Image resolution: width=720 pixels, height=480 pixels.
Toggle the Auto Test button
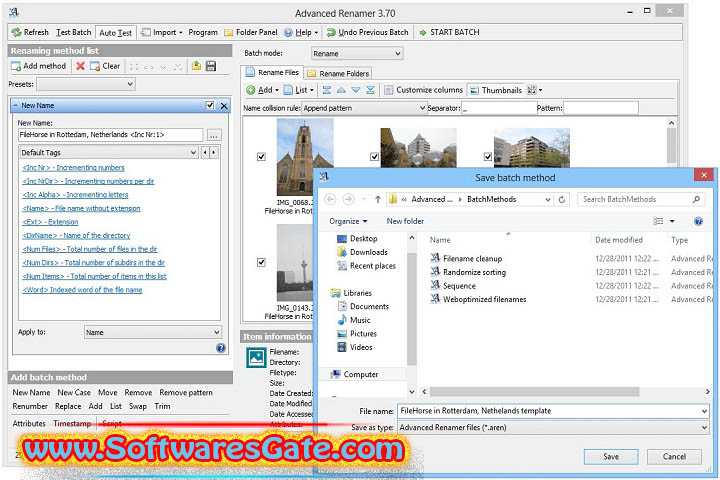pos(115,33)
